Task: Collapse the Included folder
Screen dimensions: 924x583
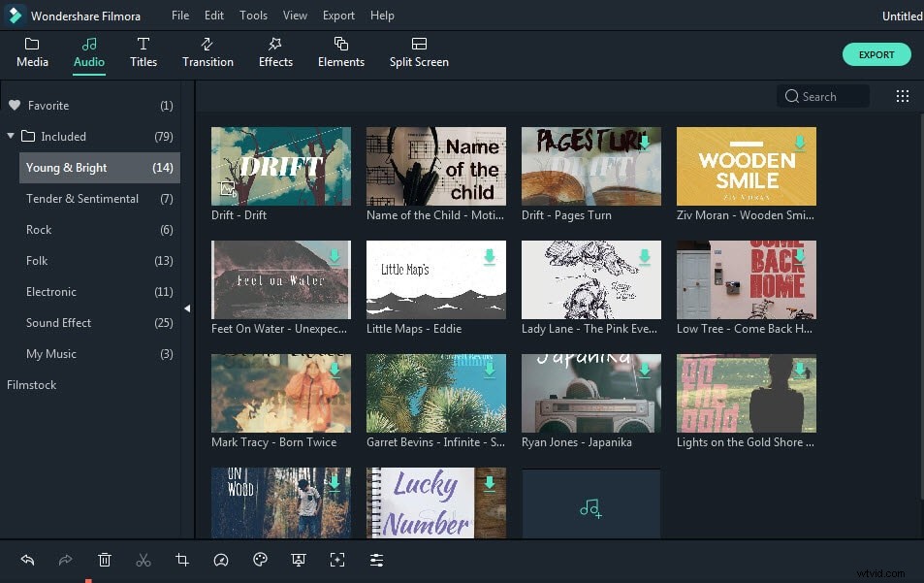Action: coord(12,136)
